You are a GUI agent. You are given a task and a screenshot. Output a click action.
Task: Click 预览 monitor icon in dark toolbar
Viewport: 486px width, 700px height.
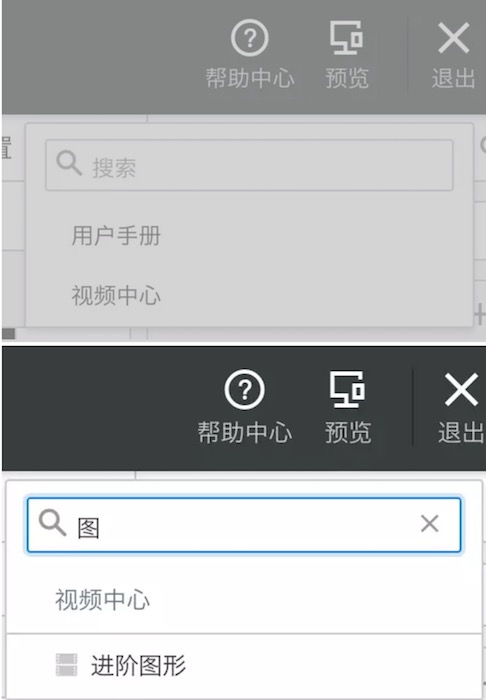(x=347, y=389)
